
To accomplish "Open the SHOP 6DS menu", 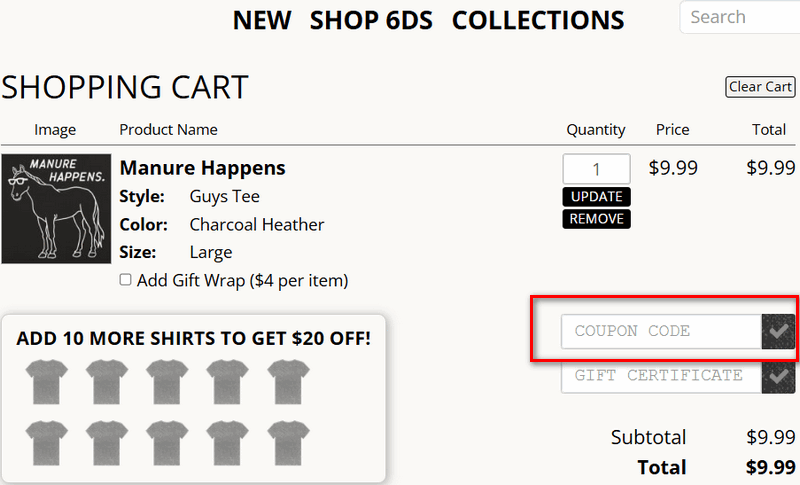I will click(x=371, y=20).
